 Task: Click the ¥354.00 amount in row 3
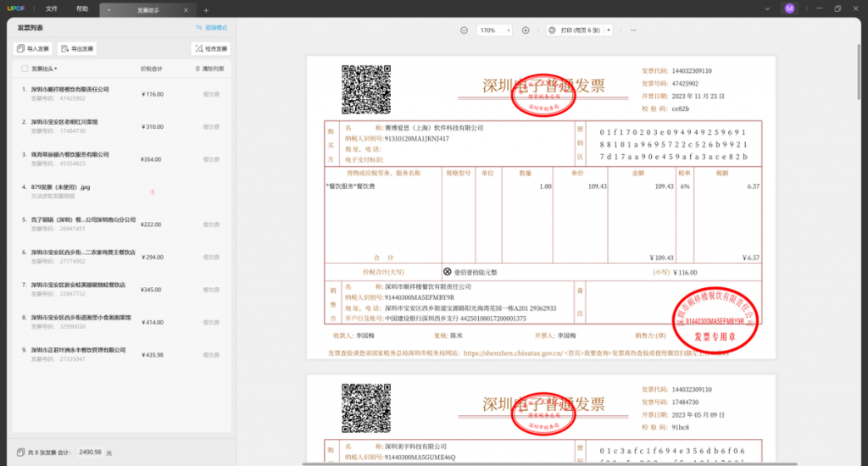151,159
